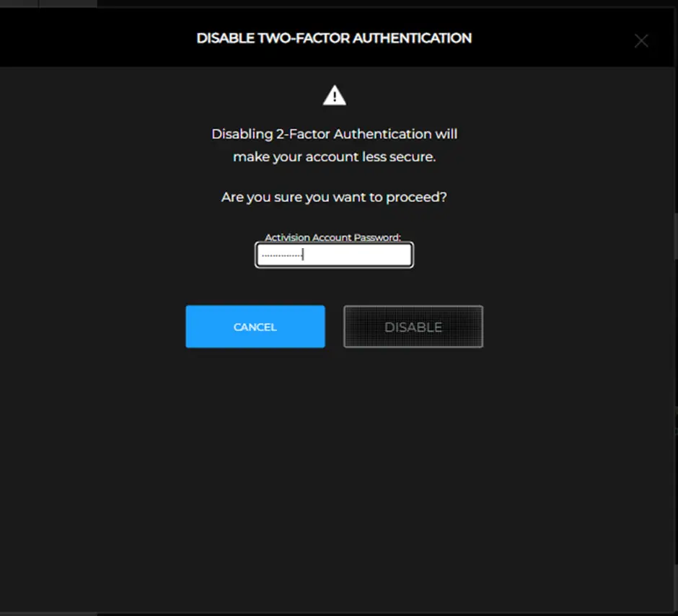Place cursor in empty right side of password box
Viewport: 678px width, 616px height.
coord(368,255)
